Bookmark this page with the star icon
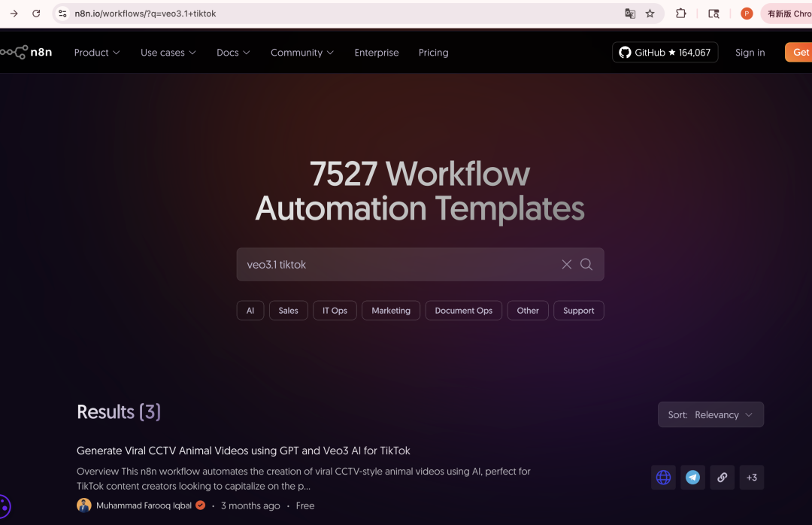Screen dimensions: 812x525 pyautogui.click(x=650, y=14)
